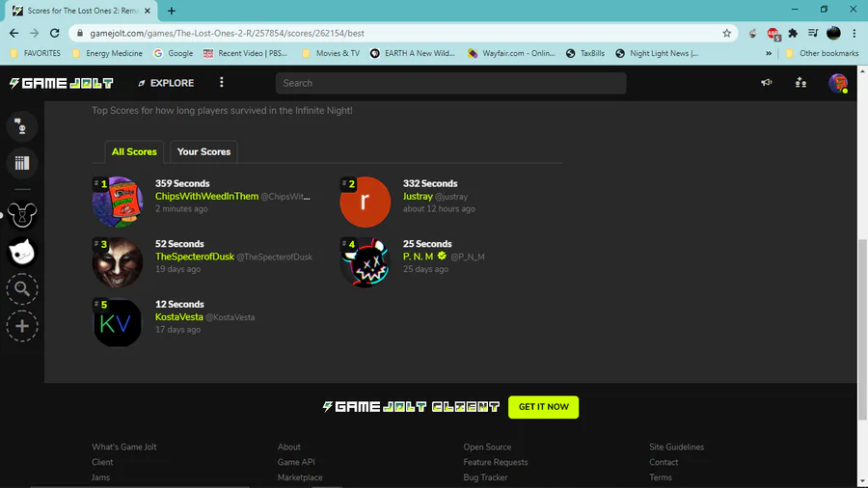Close the Scores for The Lost Ones tab

tap(148, 11)
